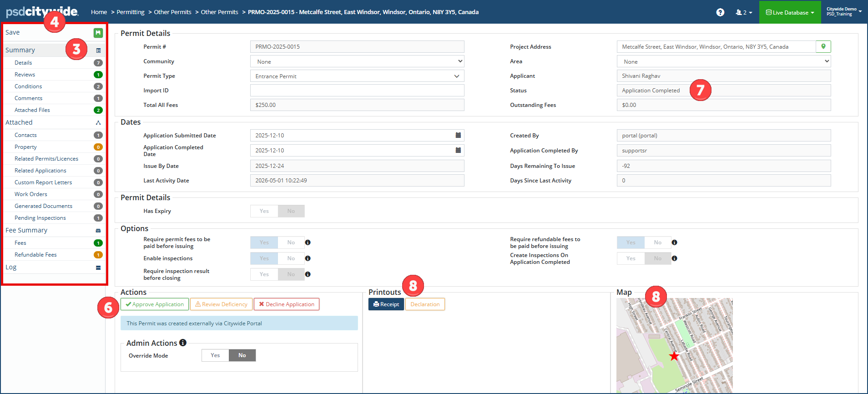The height and width of the screenshot is (394, 868).
Task: Click the green Save disk icon
Action: point(98,33)
